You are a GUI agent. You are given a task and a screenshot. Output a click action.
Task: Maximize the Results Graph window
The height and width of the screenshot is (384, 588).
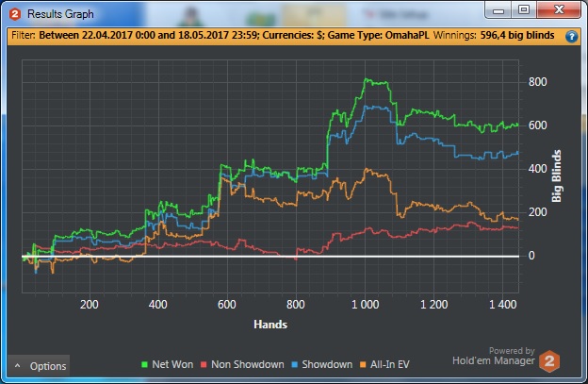pyautogui.click(x=524, y=9)
